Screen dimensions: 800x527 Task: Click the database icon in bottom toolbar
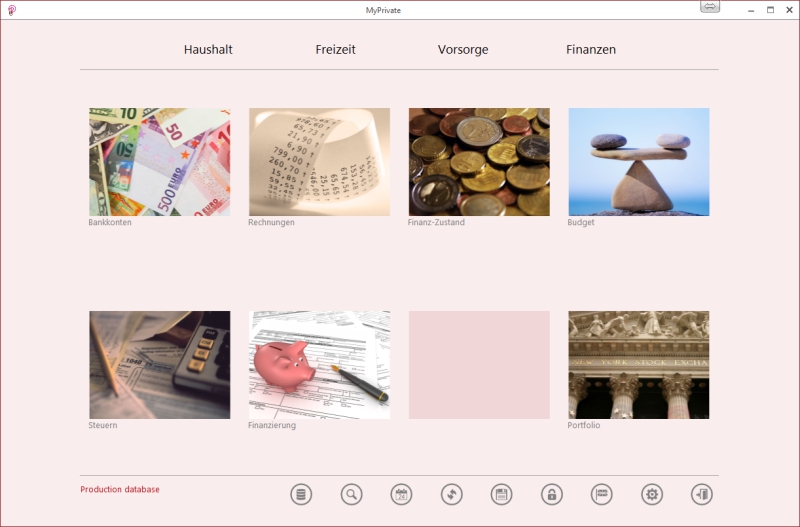[301, 494]
